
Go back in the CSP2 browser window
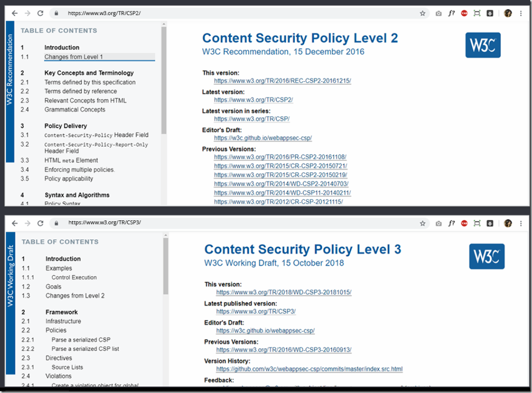[15, 13]
